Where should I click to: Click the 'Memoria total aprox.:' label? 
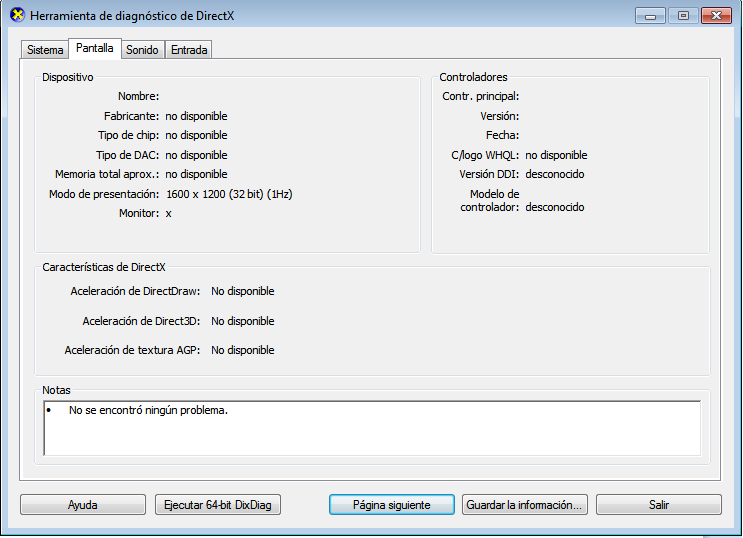tap(107, 174)
